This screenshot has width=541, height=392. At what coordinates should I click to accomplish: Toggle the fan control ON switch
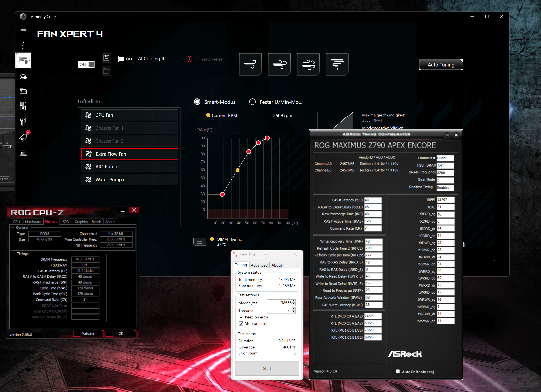point(86,64)
